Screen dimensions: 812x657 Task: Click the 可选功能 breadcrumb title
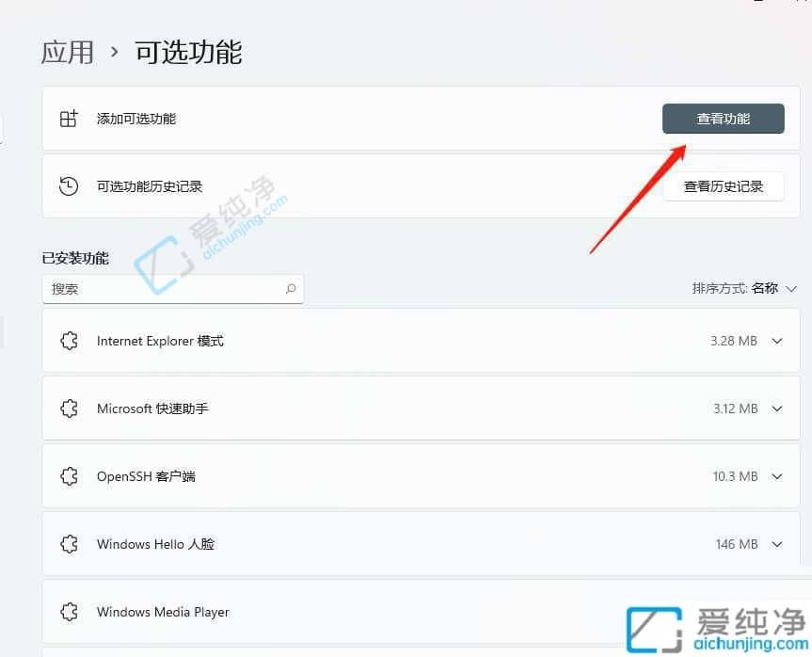coord(189,53)
